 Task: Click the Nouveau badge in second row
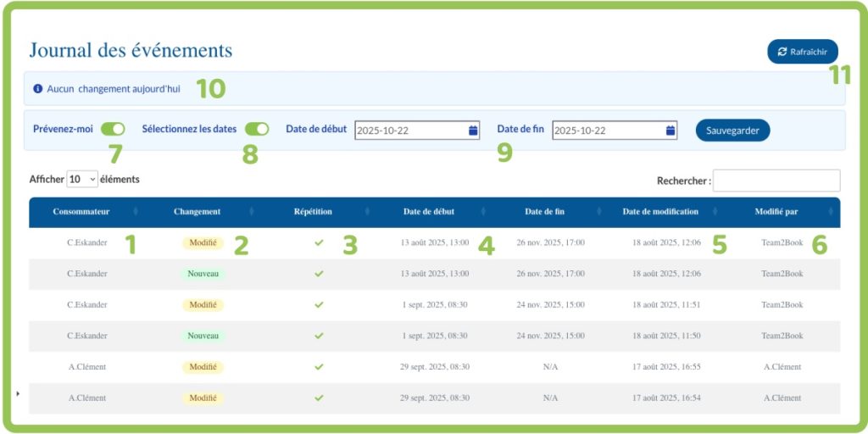click(203, 274)
